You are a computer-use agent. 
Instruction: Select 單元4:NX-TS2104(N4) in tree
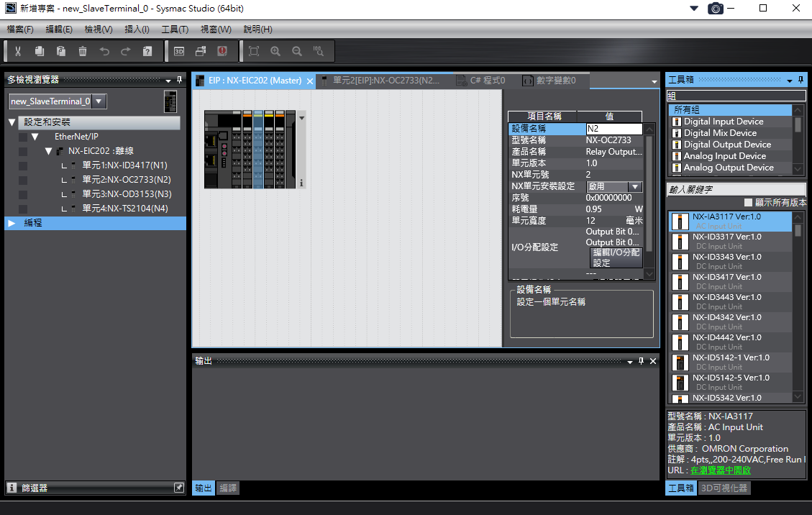tap(124, 209)
